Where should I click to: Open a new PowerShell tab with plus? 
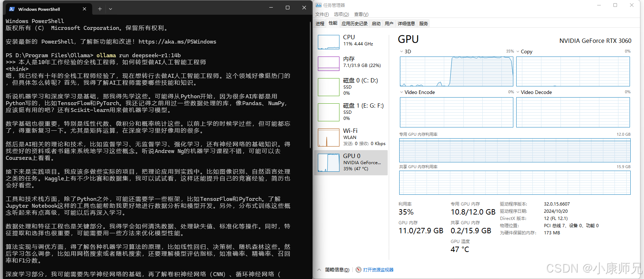click(x=100, y=9)
